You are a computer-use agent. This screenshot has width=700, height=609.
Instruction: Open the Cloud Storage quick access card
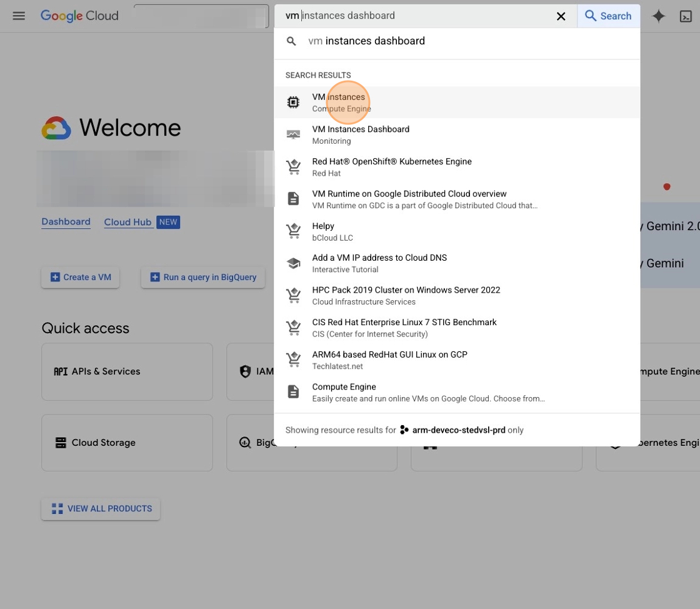coord(127,443)
